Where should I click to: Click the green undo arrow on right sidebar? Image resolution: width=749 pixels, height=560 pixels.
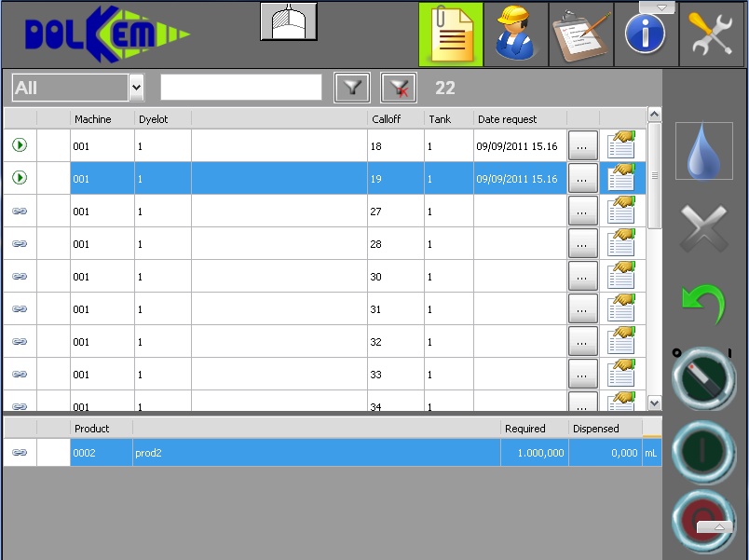coord(703,300)
